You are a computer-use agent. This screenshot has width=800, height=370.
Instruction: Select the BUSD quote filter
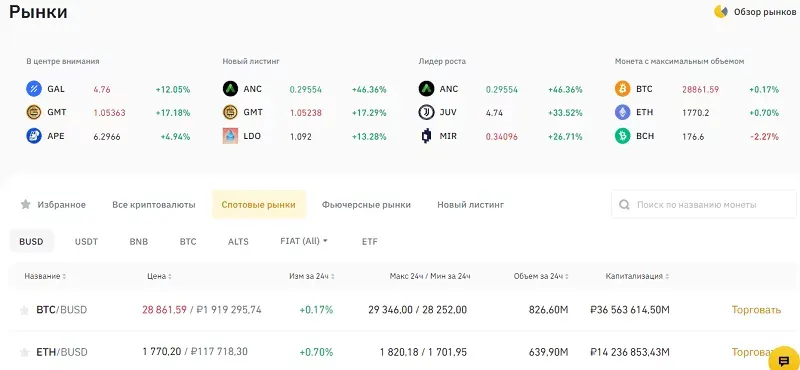31,241
